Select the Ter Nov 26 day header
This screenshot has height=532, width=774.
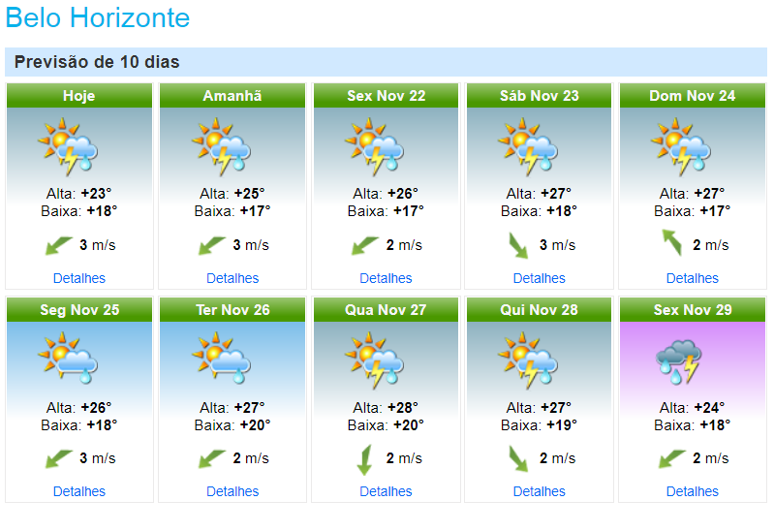[232, 310]
